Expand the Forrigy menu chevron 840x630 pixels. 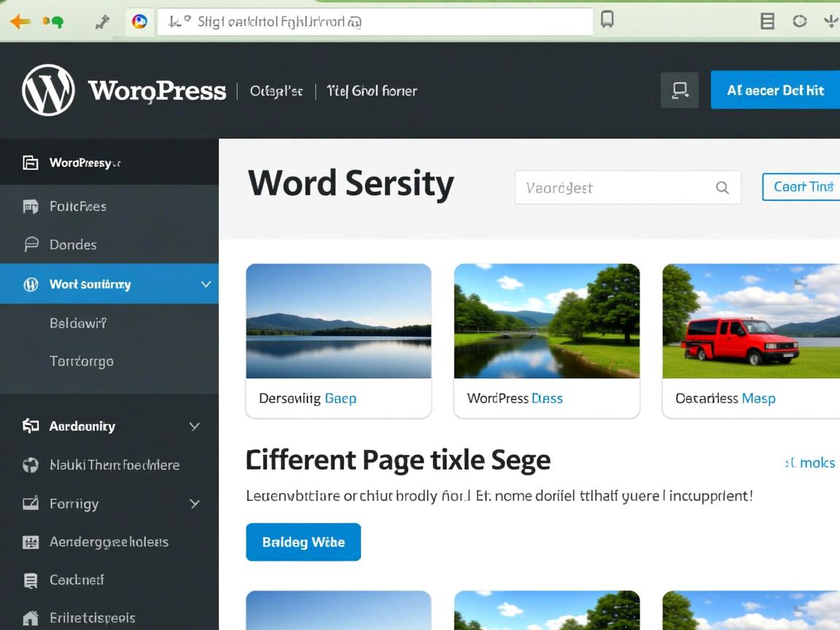[x=195, y=504]
